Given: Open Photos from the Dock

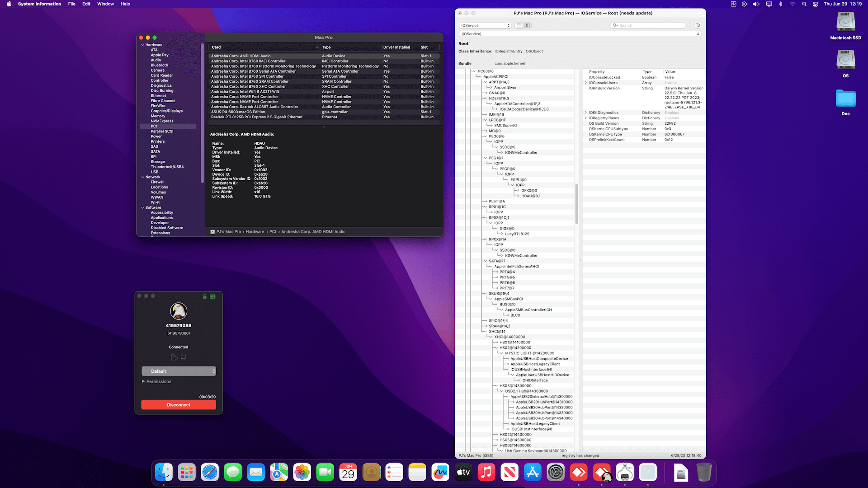Looking at the screenshot, I should click(x=302, y=473).
